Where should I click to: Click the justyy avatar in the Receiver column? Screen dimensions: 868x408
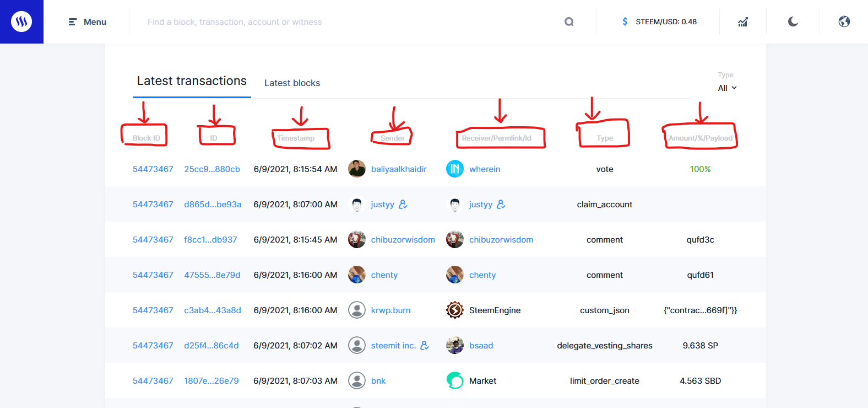[455, 204]
